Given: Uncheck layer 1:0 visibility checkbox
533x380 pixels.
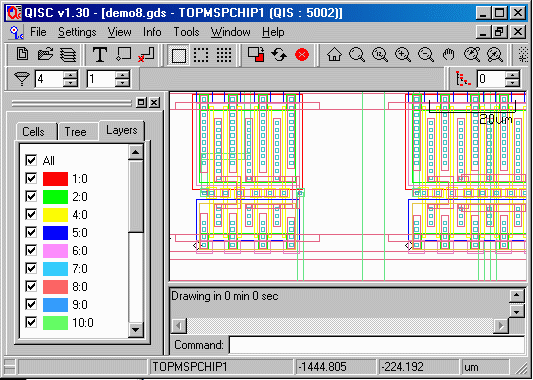Looking at the screenshot, I should [x=31, y=178].
